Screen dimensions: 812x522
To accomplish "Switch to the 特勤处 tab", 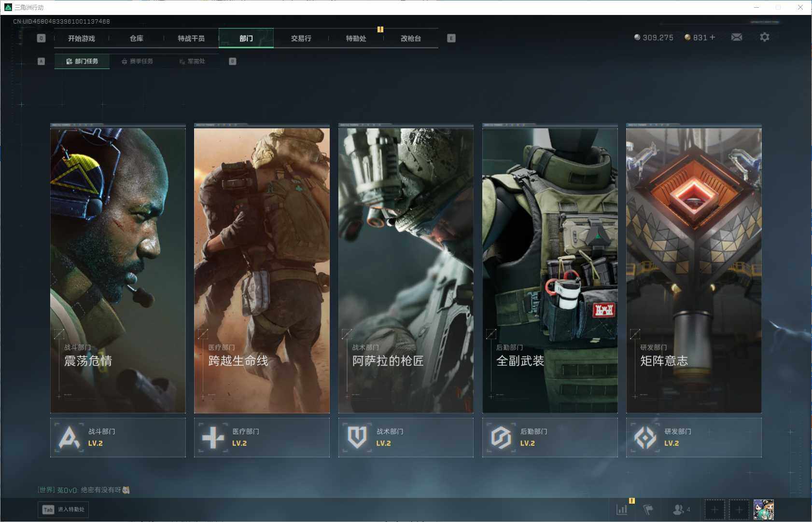I will point(356,39).
